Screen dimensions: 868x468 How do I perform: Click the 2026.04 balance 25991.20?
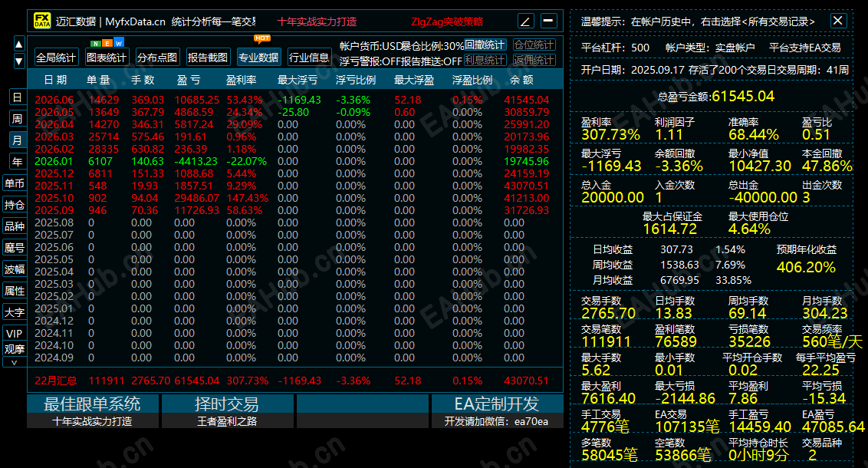point(527,124)
